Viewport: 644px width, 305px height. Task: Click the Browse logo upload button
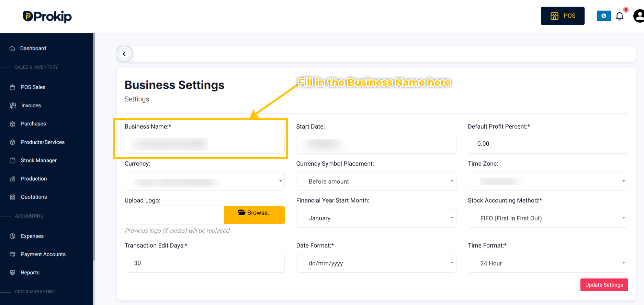click(x=255, y=215)
